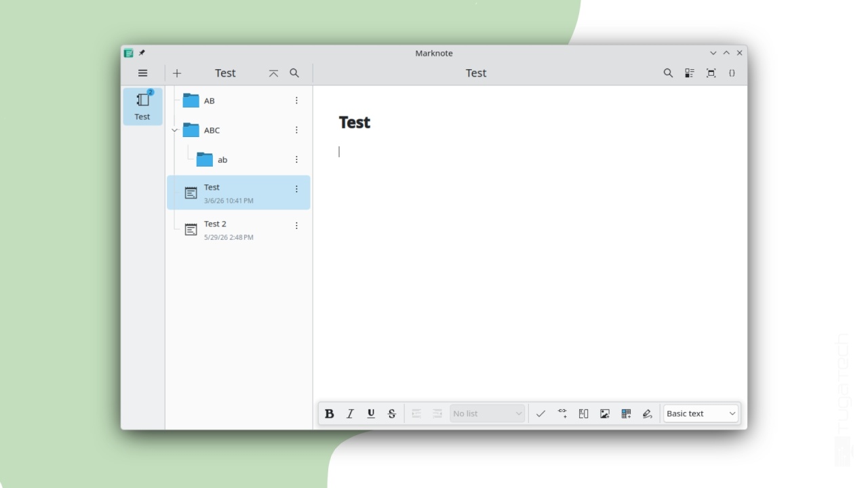Select the ABC folder
The height and width of the screenshot is (488, 868).
pyautogui.click(x=239, y=130)
